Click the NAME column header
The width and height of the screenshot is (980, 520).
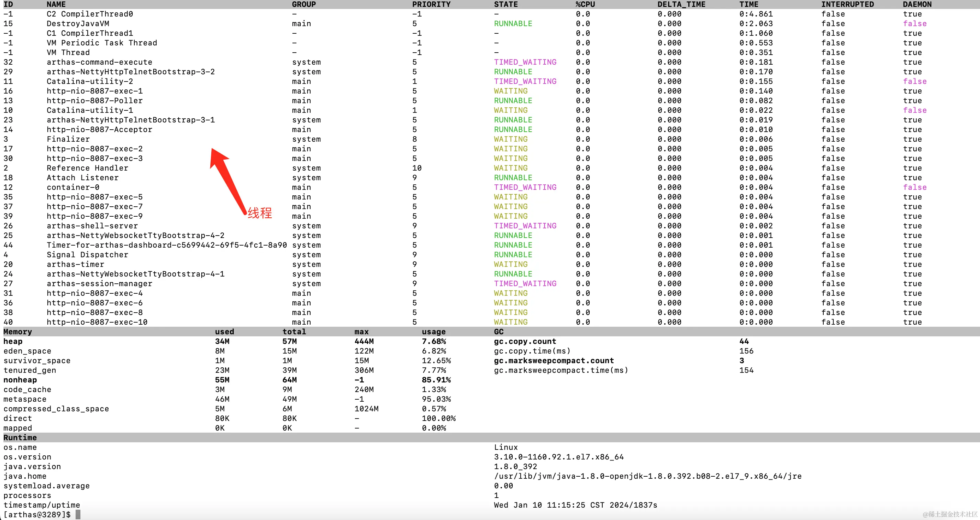tap(56, 4)
